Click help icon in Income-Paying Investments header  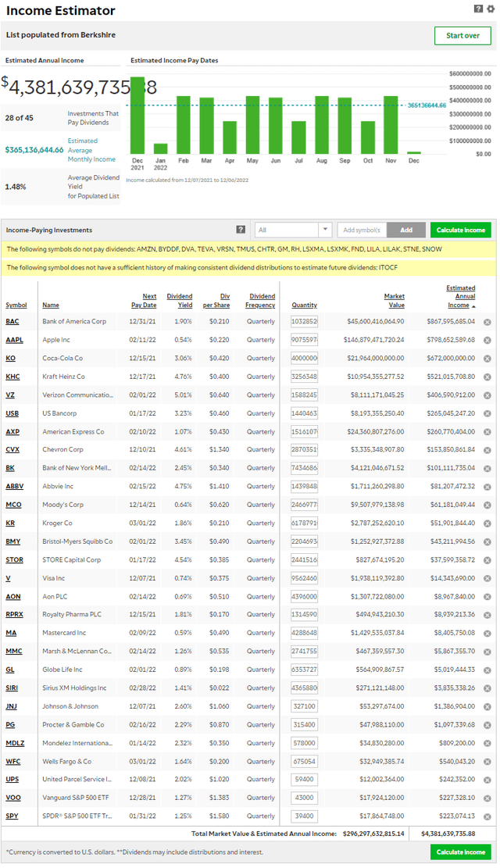pyautogui.click(x=241, y=230)
